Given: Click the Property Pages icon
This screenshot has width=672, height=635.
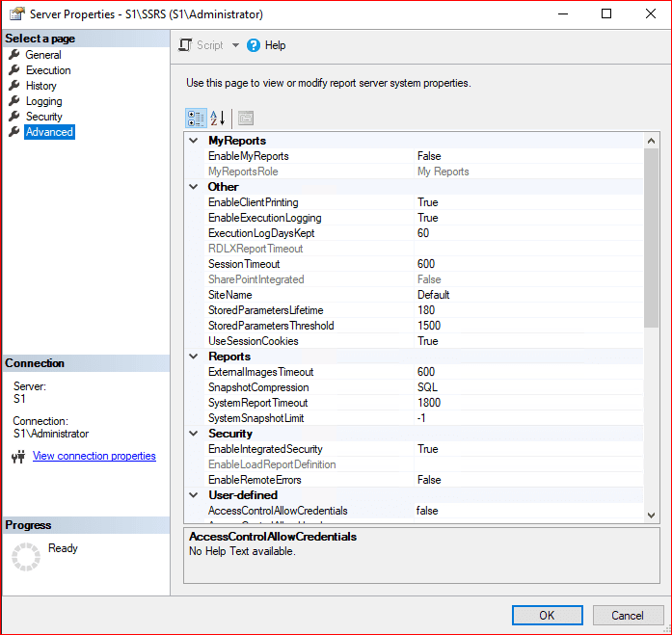Looking at the screenshot, I should [x=246, y=119].
